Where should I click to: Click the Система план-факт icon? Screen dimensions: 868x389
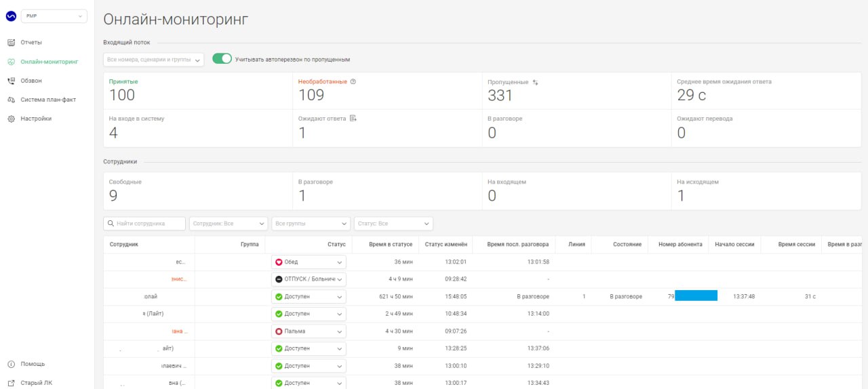pos(11,100)
